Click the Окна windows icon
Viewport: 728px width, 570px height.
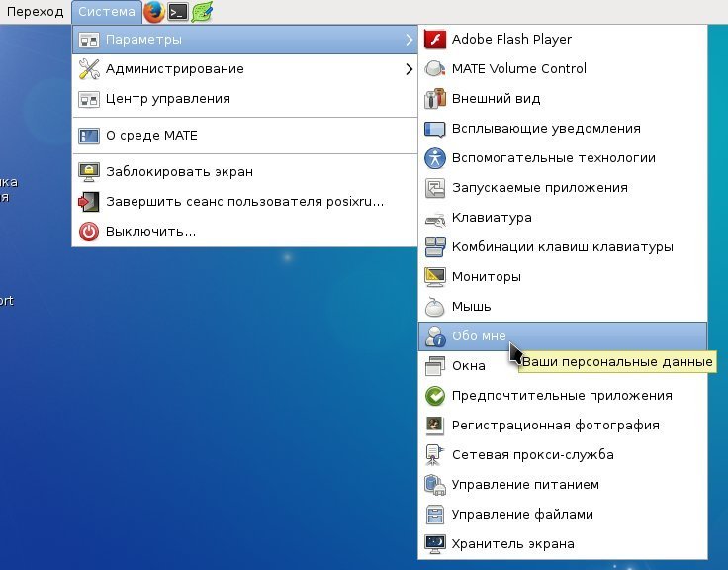click(435, 365)
